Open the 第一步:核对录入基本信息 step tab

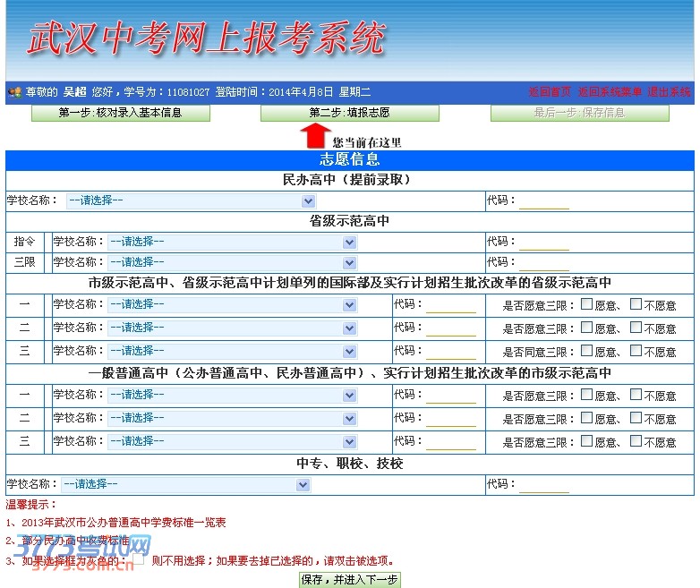121,113
